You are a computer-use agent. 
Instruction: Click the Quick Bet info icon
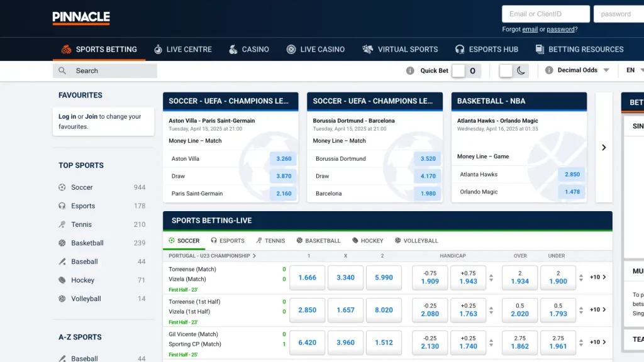point(410,70)
